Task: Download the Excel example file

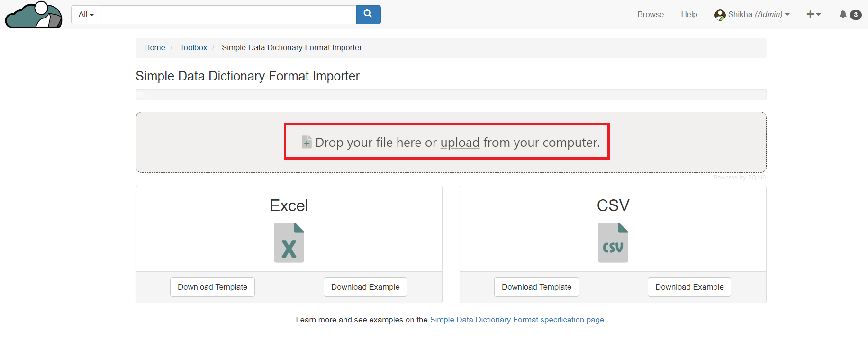Action: (365, 287)
